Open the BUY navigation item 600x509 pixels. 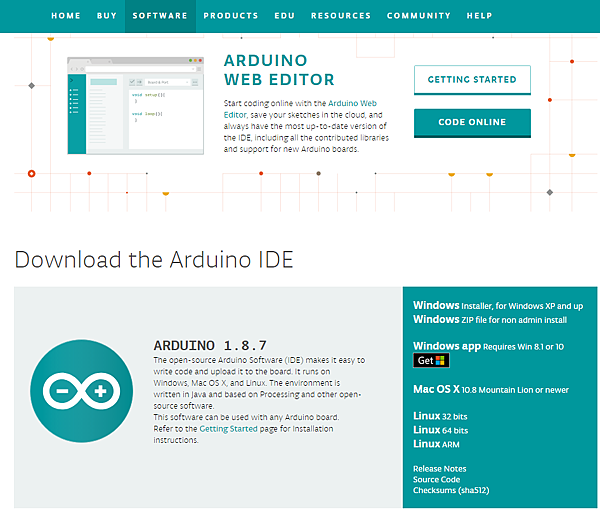pos(107,16)
